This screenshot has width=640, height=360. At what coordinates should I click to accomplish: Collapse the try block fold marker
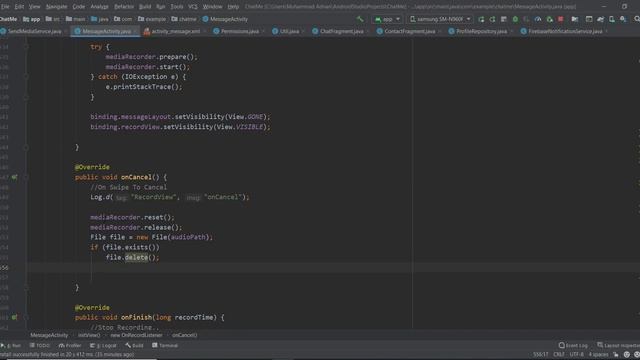pyautogui.click(x=26, y=47)
